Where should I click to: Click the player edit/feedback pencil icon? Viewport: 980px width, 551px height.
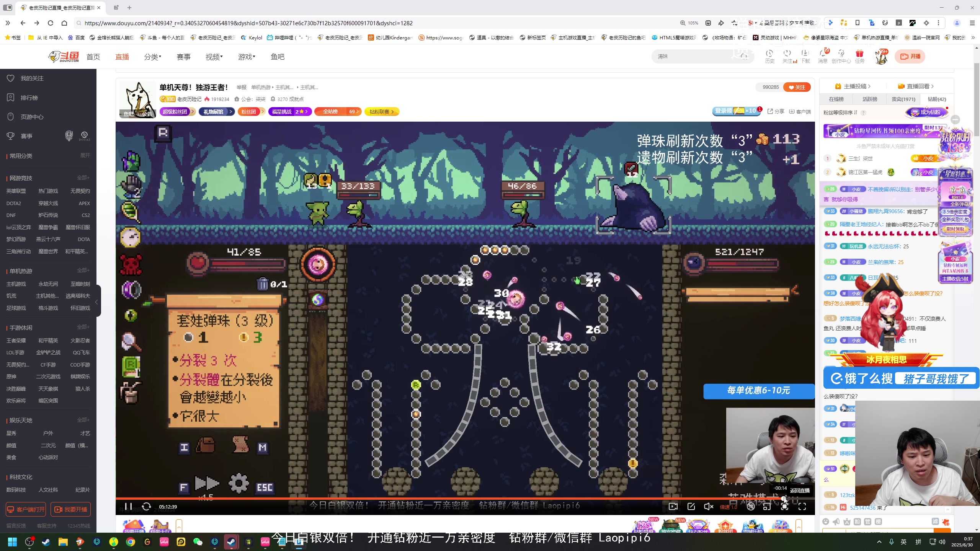[x=691, y=507]
